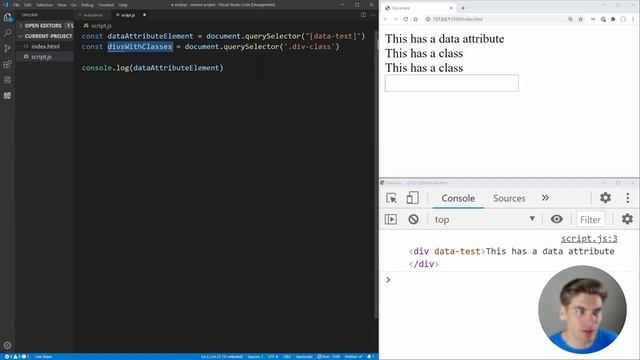Click 'This has a data attribute' page text
Screen dimensions: 640x360
[444, 39]
